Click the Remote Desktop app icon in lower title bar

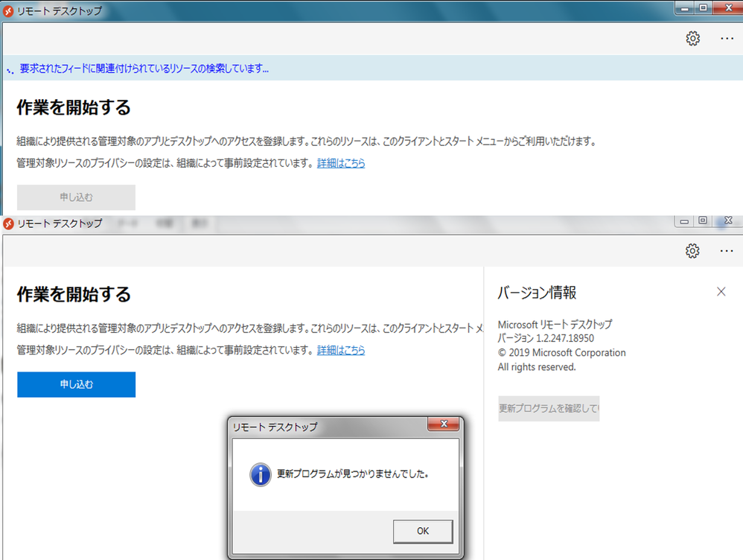pos(8,223)
